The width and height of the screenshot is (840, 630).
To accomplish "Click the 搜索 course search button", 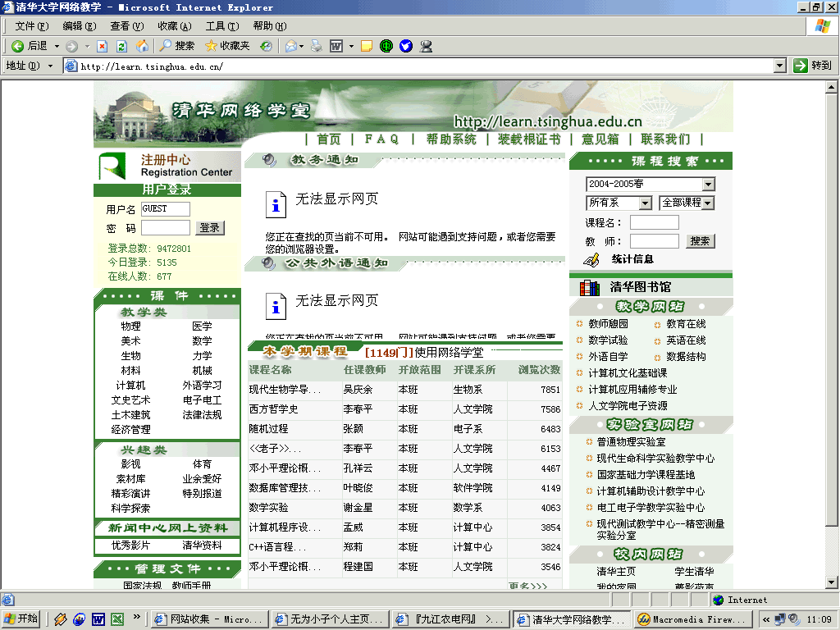I will point(701,241).
